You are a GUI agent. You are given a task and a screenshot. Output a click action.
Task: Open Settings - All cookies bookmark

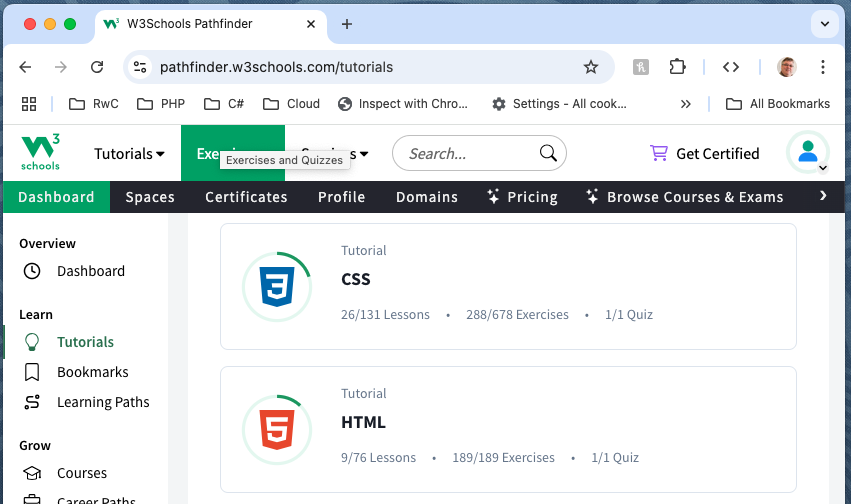coord(559,104)
